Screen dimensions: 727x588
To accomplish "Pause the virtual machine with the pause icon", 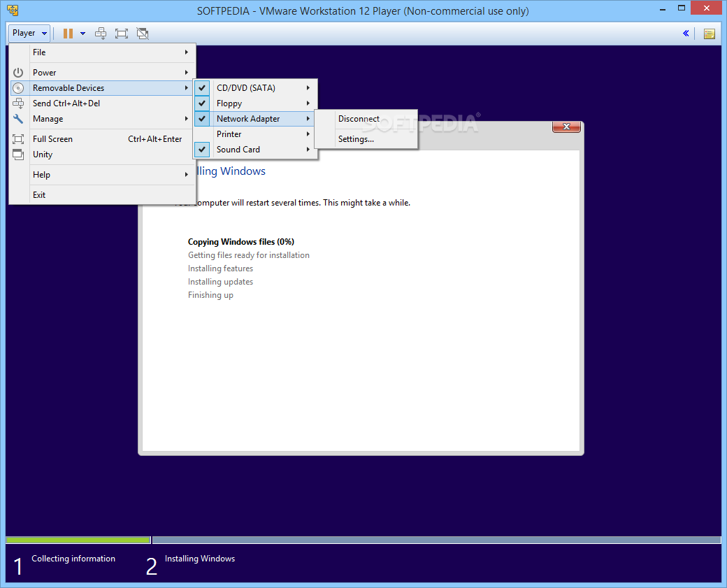I will coord(69,34).
